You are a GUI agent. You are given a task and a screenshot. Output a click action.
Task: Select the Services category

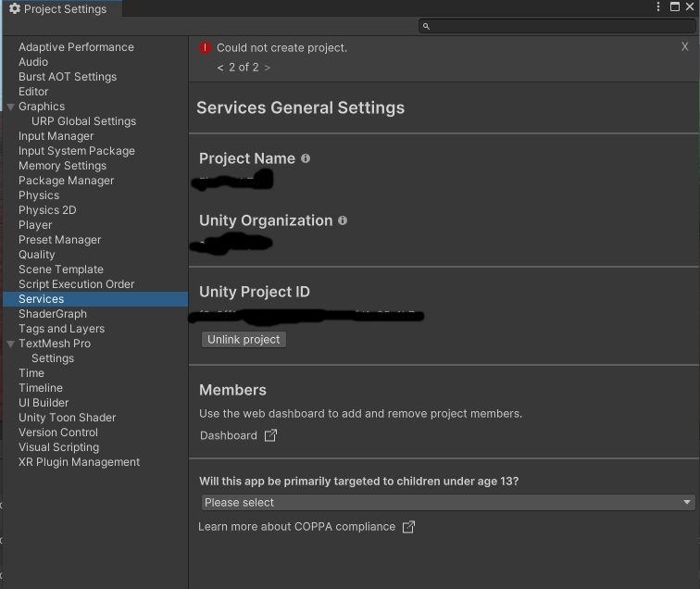(95, 299)
